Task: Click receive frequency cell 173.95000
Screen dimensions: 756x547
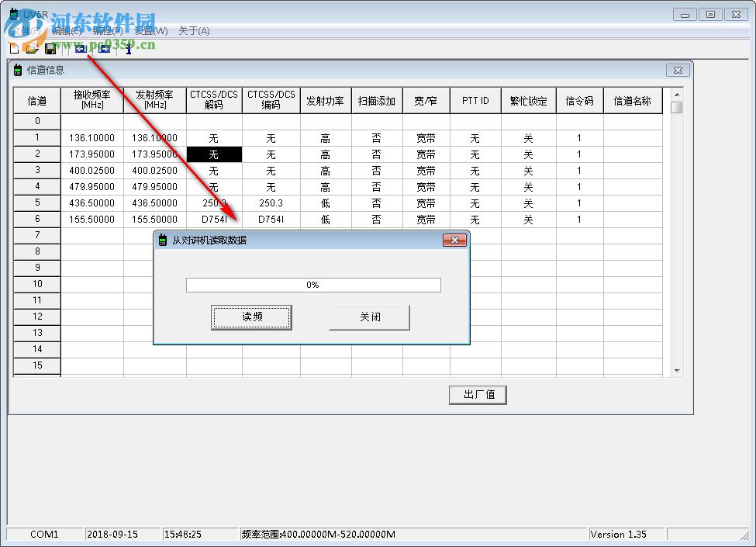Action: pyautogui.click(x=92, y=154)
